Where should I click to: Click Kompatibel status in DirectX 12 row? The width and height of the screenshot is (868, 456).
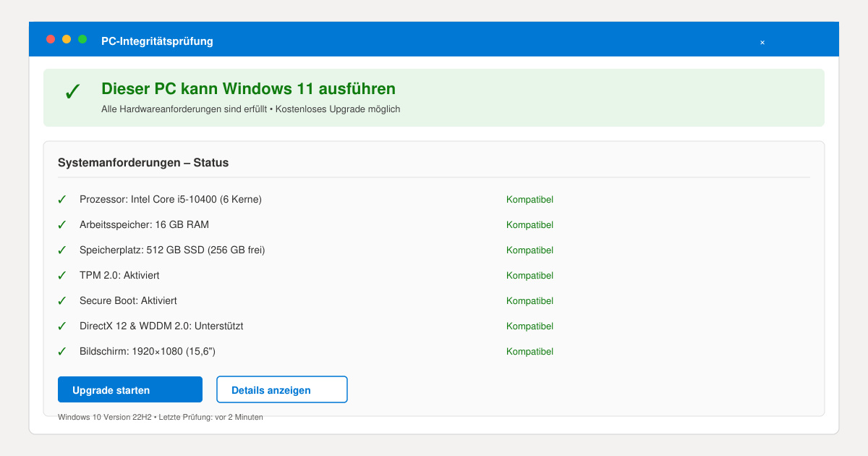[529, 326]
